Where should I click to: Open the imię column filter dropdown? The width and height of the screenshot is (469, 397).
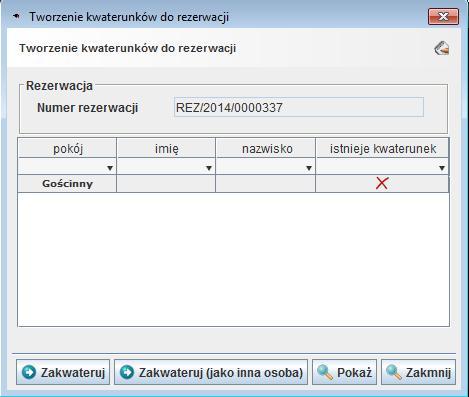pyautogui.click(x=209, y=168)
